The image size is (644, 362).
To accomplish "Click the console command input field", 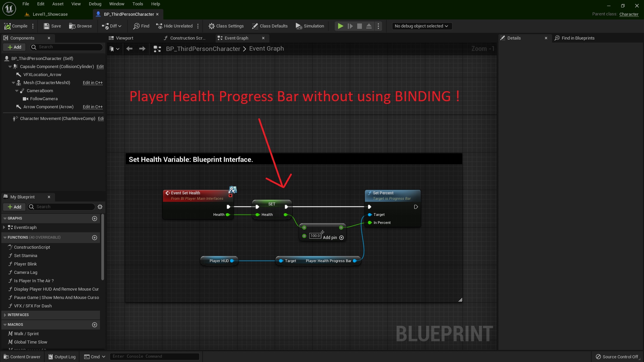I will [154, 356].
